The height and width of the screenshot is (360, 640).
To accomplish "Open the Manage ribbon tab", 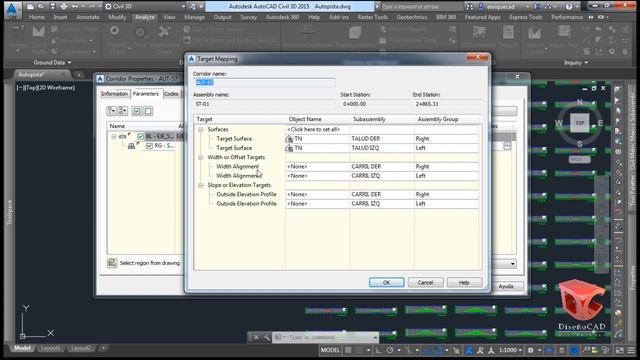I will click(x=194, y=17).
